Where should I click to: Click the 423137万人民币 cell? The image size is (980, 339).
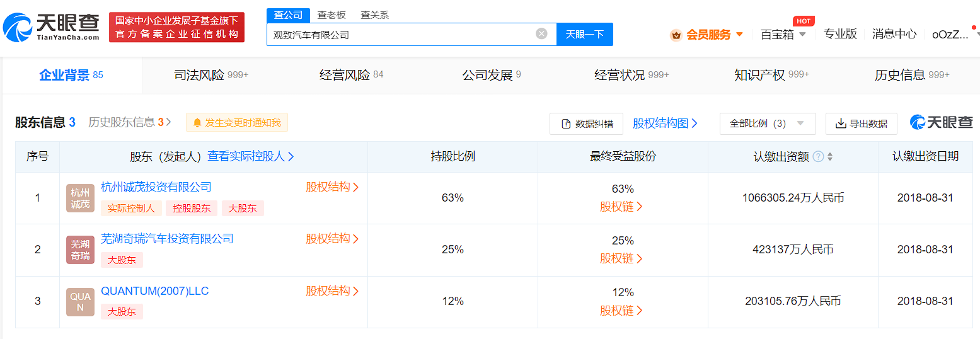pyautogui.click(x=793, y=250)
